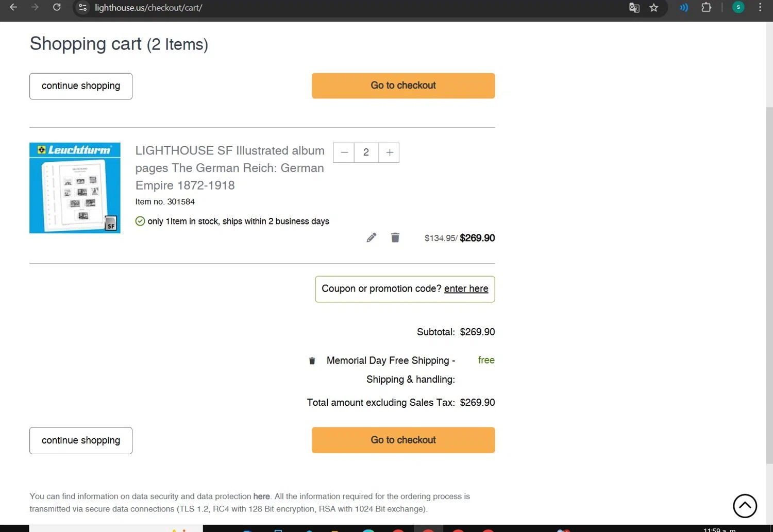Open the coupon 'enter here' link
Viewport: 773px width, 532px height.
(x=466, y=289)
